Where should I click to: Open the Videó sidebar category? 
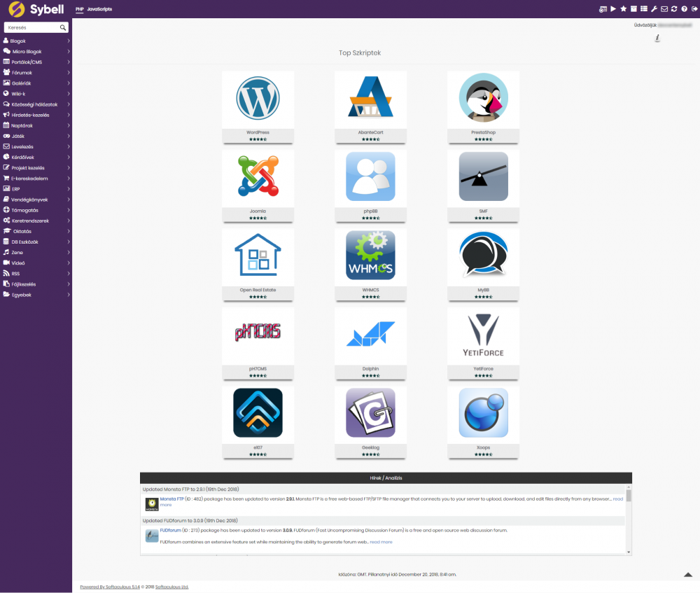pyautogui.click(x=36, y=263)
